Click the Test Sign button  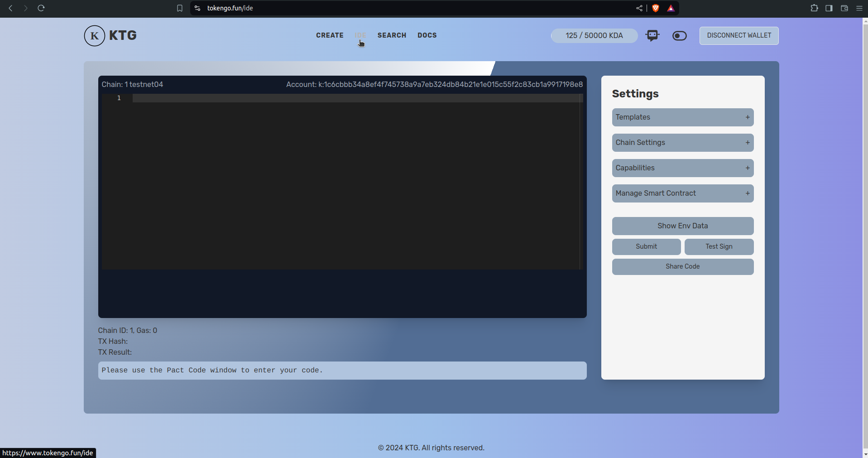(x=719, y=247)
